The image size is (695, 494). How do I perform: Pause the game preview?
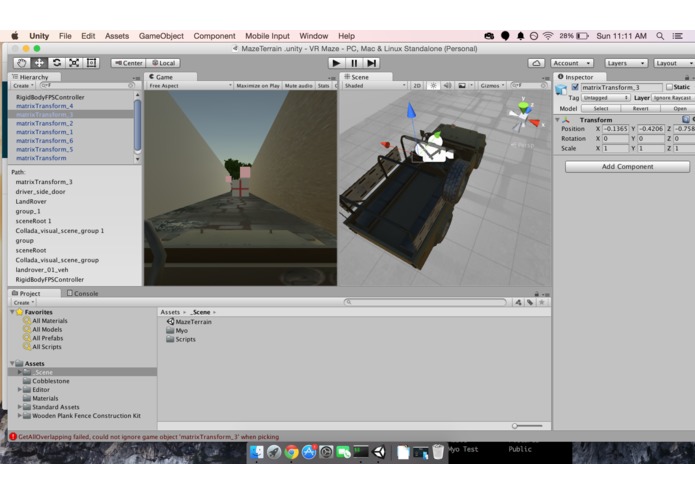pyautogui.click(x=354, y=63)
